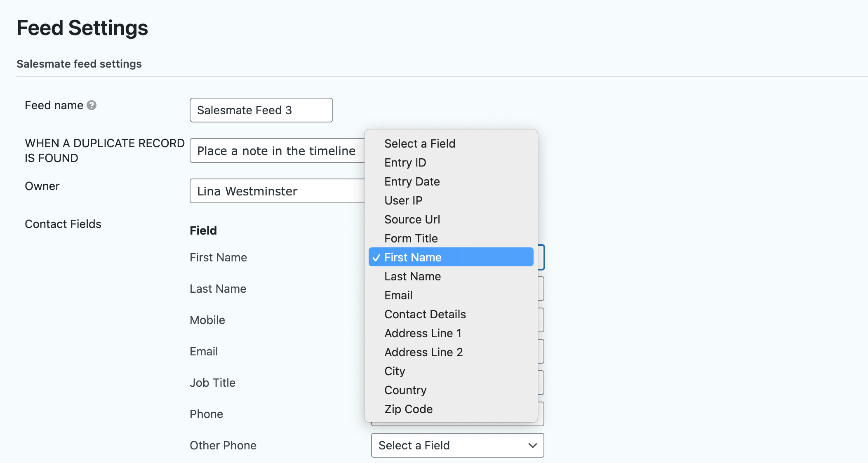Screen dimensions: 868x463
Task: Click the 'Owner' setting label
Action: (x=42, y=186)
